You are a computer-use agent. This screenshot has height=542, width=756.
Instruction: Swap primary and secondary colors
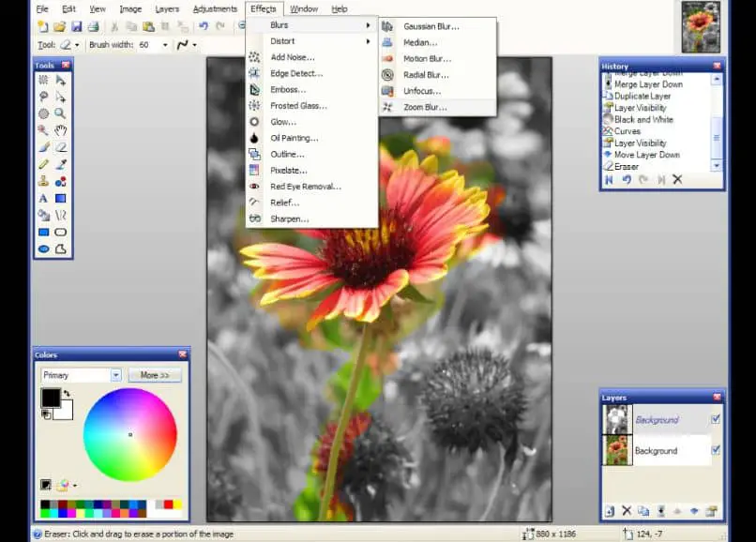pyautogui.click(x=67, y=392)
